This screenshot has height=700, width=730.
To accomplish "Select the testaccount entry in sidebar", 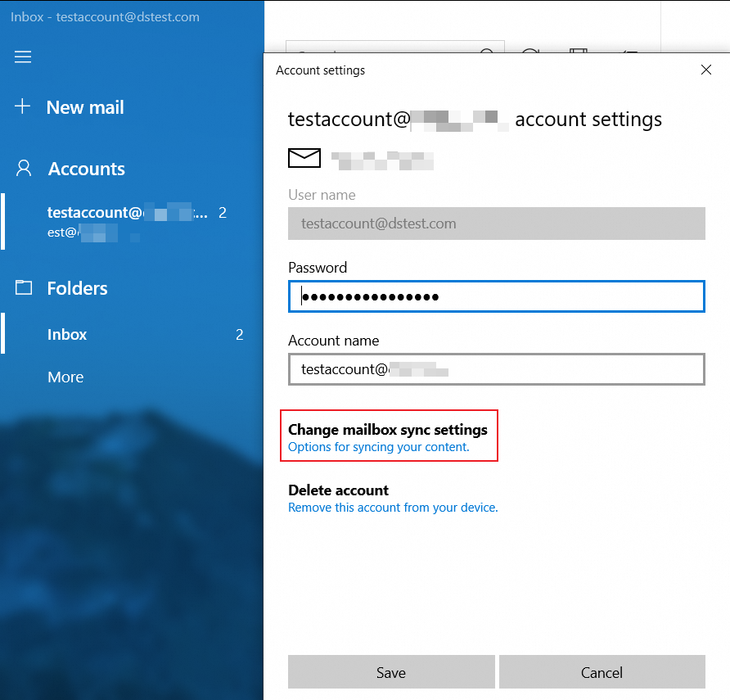I will [x=132, y=222].
